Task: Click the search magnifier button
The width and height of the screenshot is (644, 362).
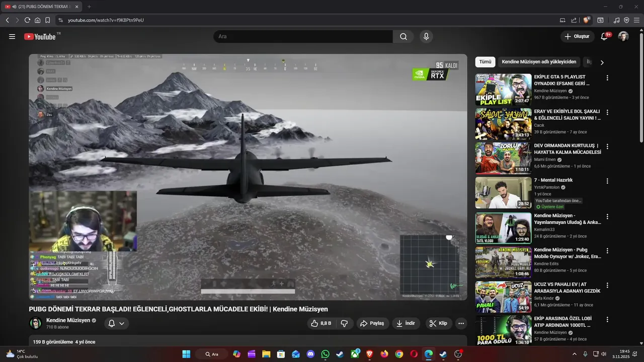Action: [x=404, y=36]
